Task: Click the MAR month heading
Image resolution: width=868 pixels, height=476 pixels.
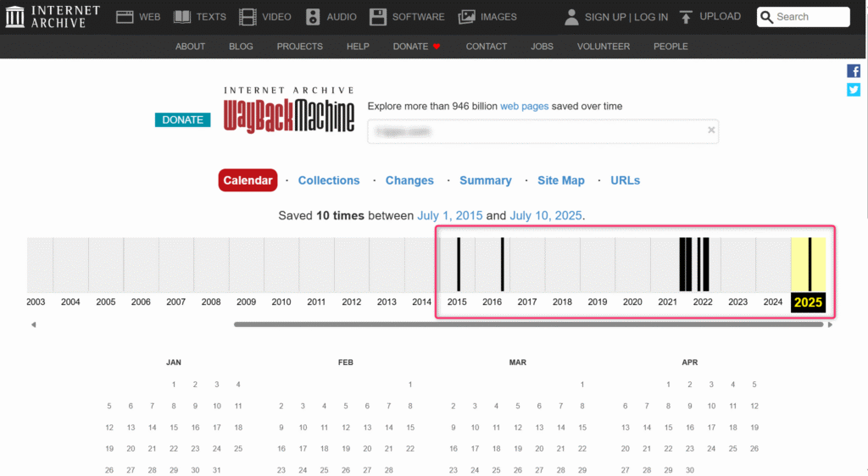Action: [518, 363]
